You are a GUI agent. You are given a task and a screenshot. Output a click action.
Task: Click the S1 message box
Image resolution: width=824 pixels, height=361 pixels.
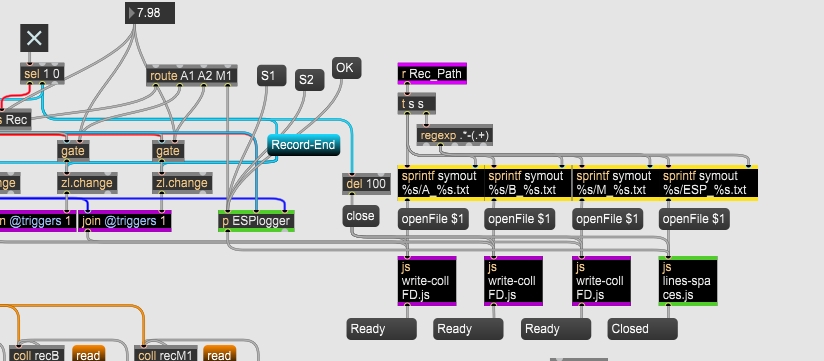(271, 76)
